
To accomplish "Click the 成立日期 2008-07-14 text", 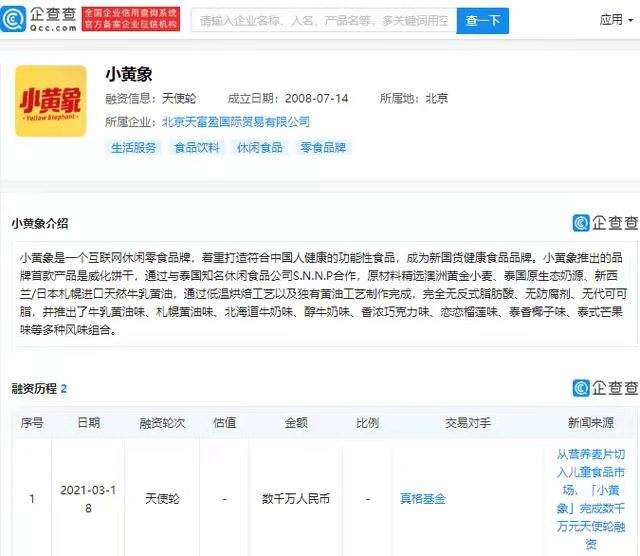I will click(x=288, y=98).
